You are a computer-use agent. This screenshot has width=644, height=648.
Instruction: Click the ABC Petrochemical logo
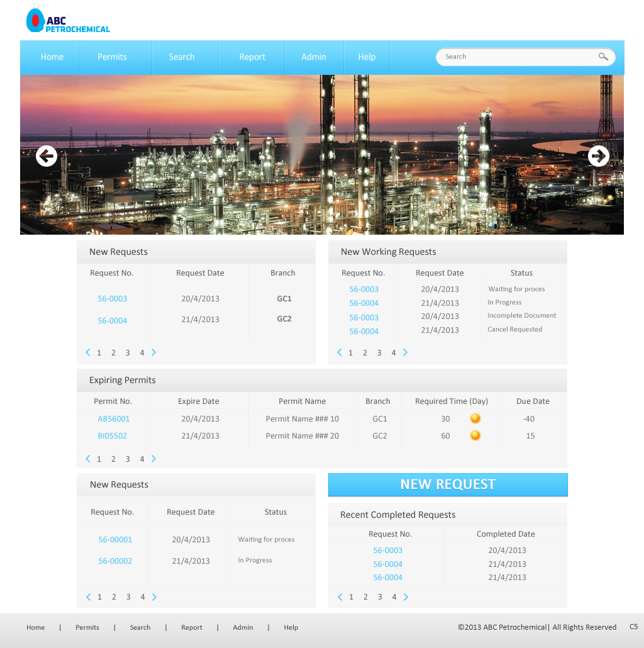(x=67, y=20)
